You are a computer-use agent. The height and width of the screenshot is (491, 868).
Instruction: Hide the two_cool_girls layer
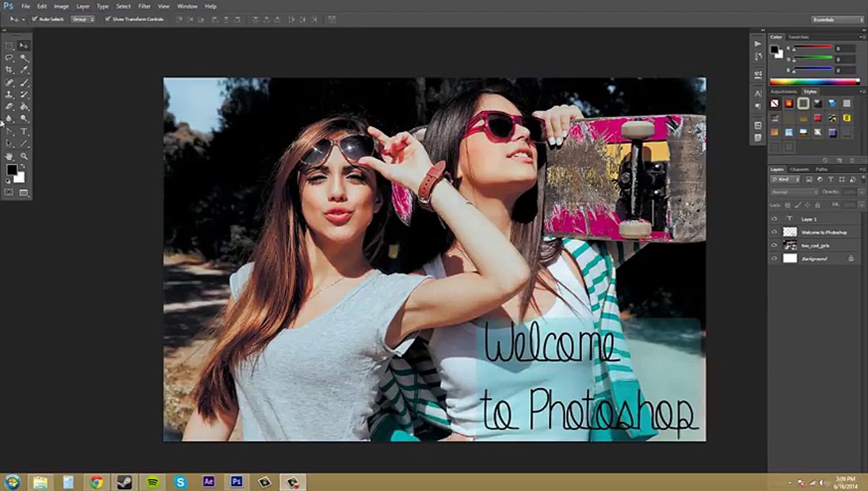774,245
